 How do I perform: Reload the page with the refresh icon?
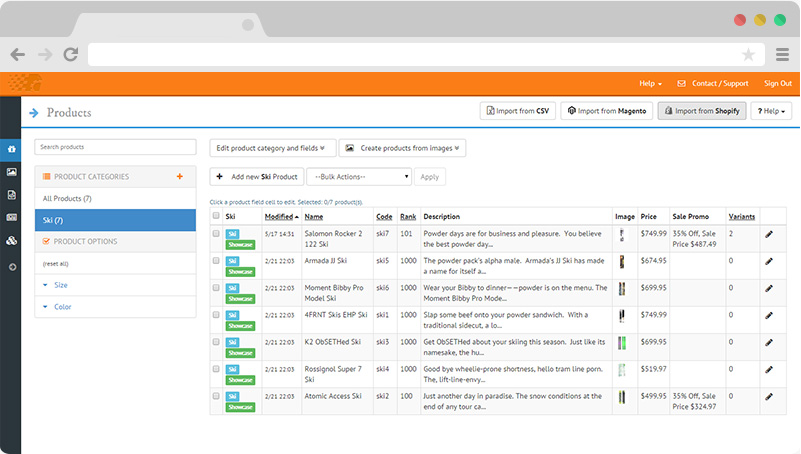pyautogui.click(x=71, y=54)
